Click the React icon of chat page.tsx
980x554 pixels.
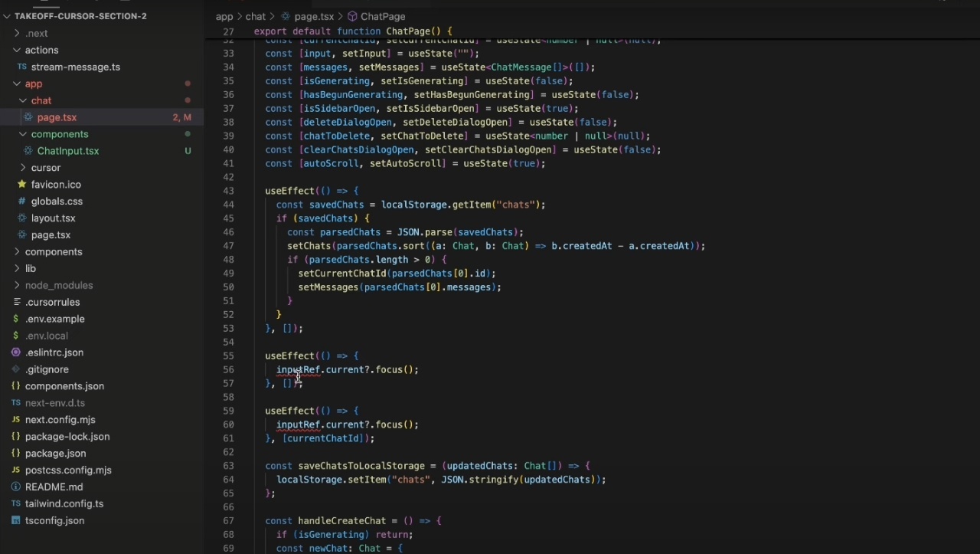tap(28, 118)
